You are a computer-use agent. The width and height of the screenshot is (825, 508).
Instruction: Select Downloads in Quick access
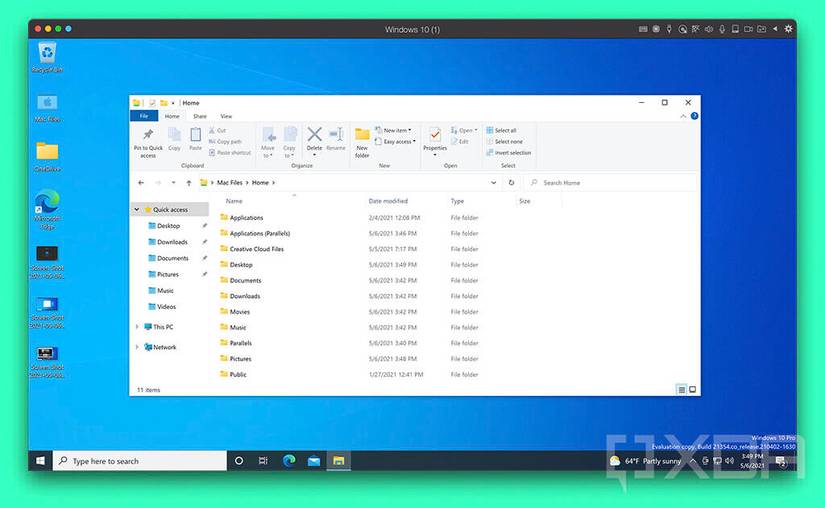coord(172,242)
